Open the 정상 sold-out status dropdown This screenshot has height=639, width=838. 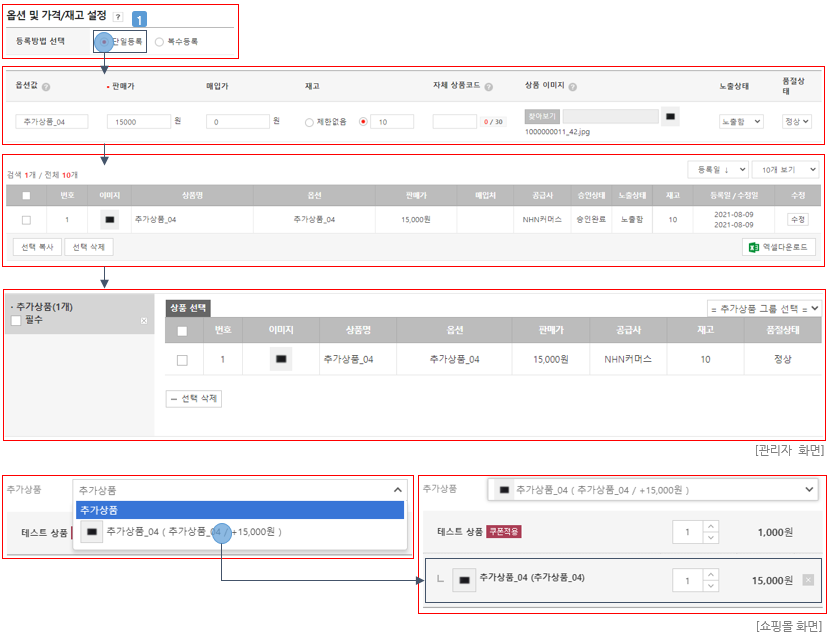tap(796, 122)
